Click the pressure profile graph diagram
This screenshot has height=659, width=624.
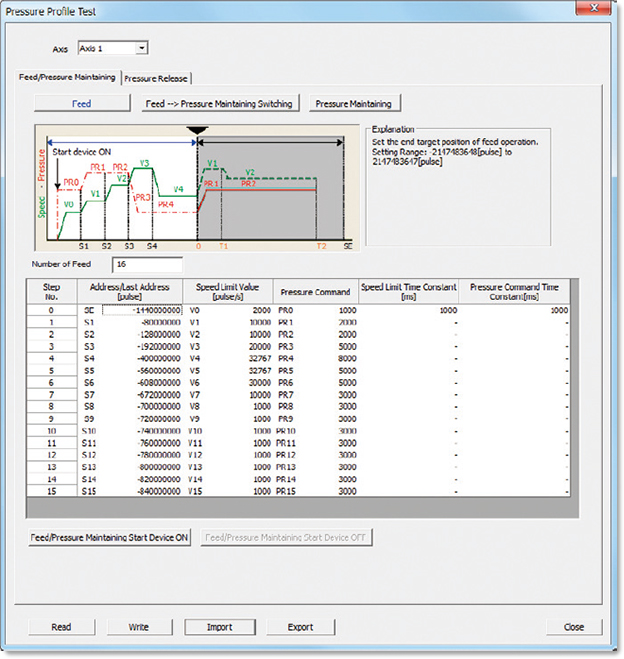coord(195,188)
